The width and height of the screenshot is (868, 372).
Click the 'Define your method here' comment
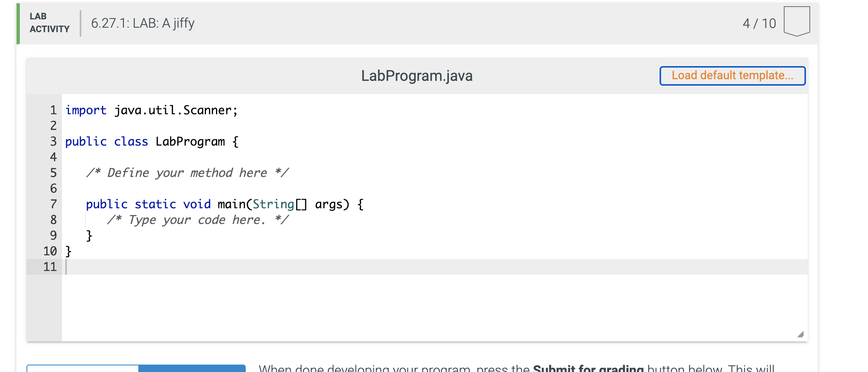(x=187, y=173)
